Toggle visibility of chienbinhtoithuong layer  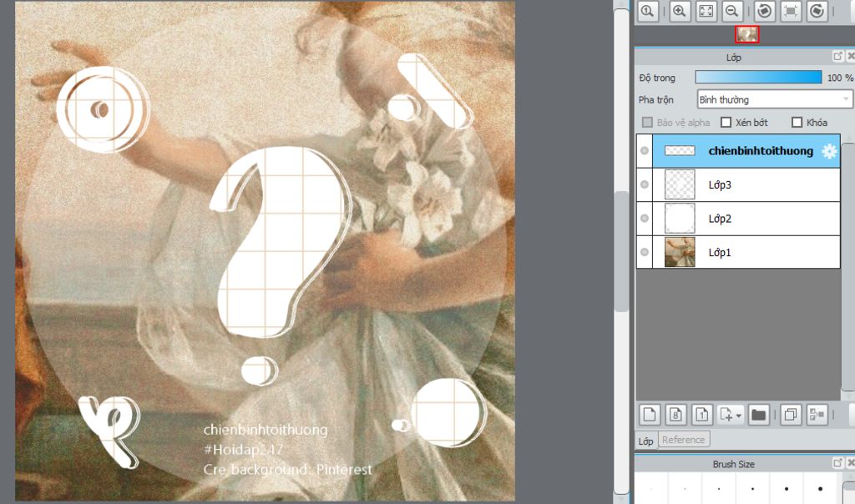(645, 150)
